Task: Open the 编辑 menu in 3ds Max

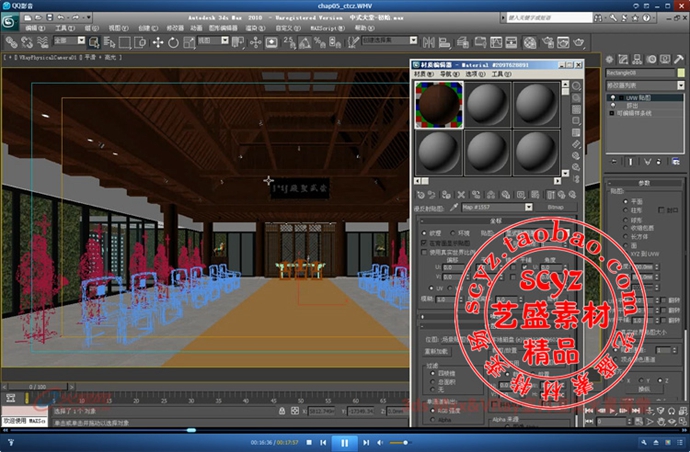Action: pyautogui.click(x=35, y=28)
